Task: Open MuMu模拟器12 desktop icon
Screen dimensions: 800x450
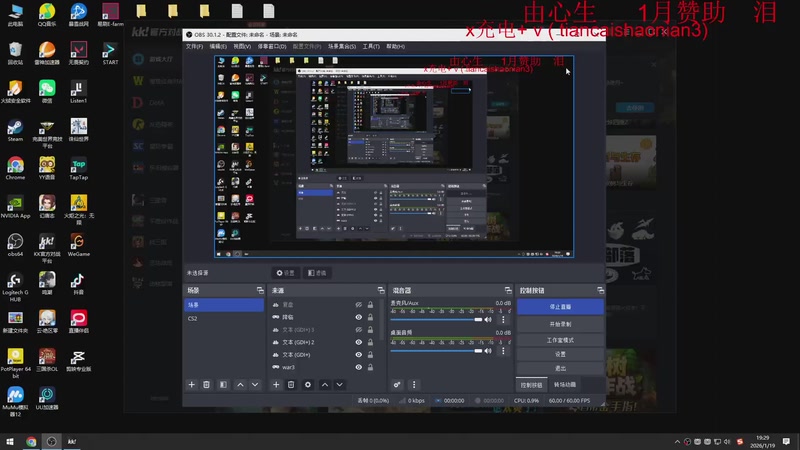Action: click(x=15, y=402)
